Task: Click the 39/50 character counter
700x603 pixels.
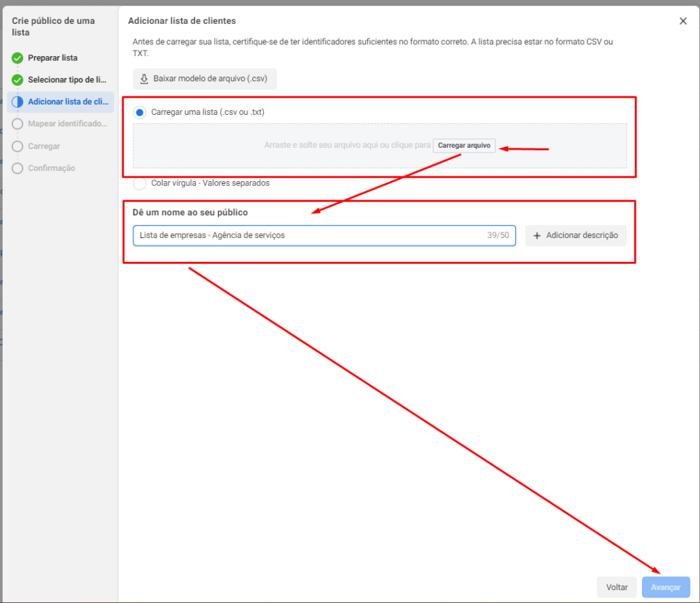Action: coord(498,235)
